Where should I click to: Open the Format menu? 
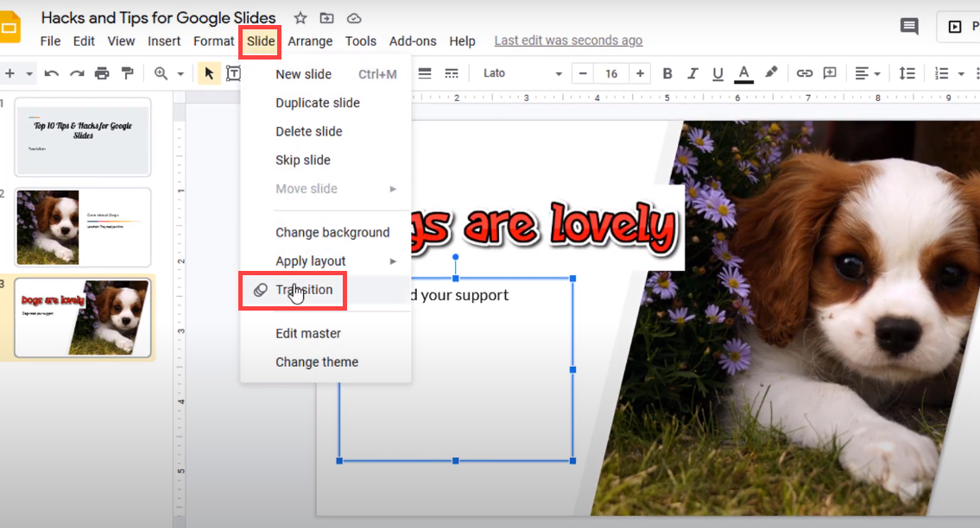213,41
